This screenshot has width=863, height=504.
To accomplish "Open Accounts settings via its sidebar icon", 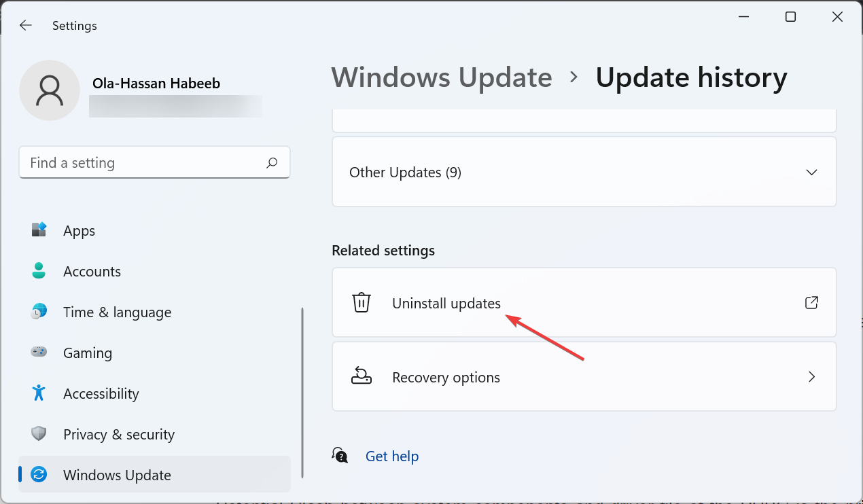I will 39,271.
